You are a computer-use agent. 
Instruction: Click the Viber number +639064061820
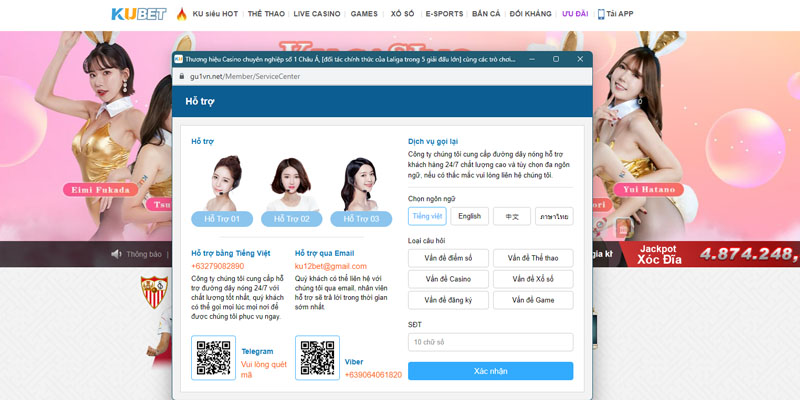tap(373, 375)
